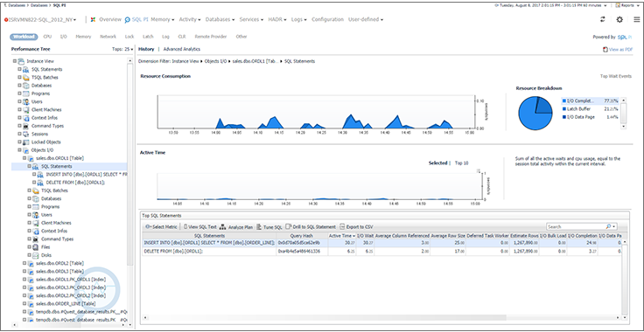Select the History view tab
The height and width of the screenshot is (332, 644).
pyautogui.click(x=146, y=49)
